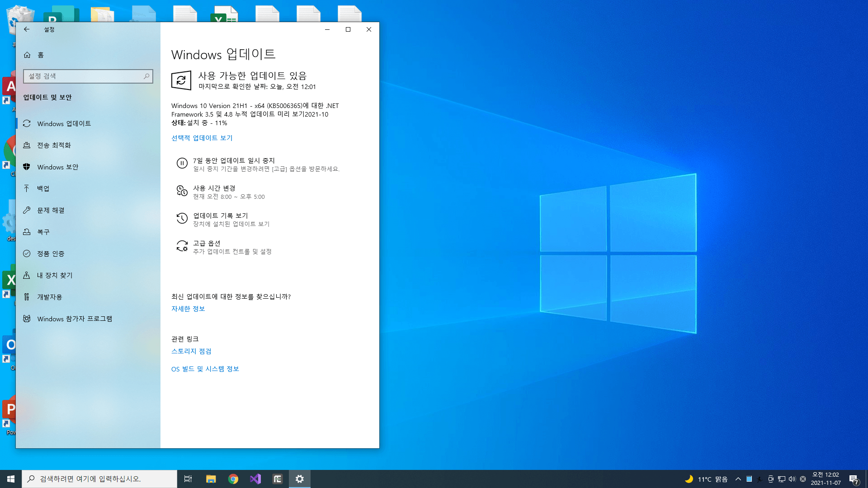Image resolution: width=868 pixels, height=488 pixels.
Task: Click the taskbar clock and date
Action: (x=826, y=479)
